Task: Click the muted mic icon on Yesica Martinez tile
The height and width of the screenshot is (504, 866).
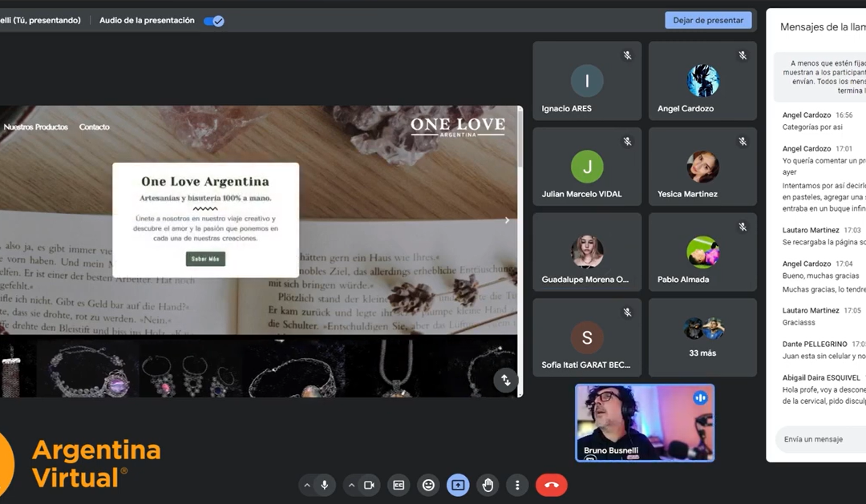Action: click(743, 141)
